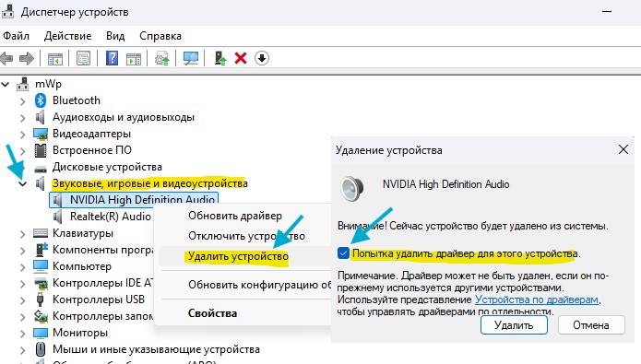This screenshot has height=364, width=641.
Task: Open the Устройства по драйверам link
Action: pyautogui.click(x=537, y=299)
